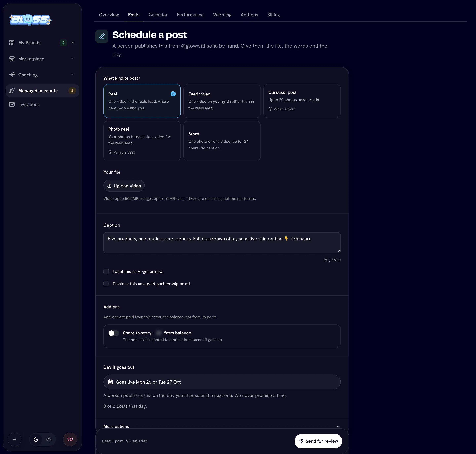The image size is (476, 454).
Task: Expand the More options section
Action: coord(222,426)
